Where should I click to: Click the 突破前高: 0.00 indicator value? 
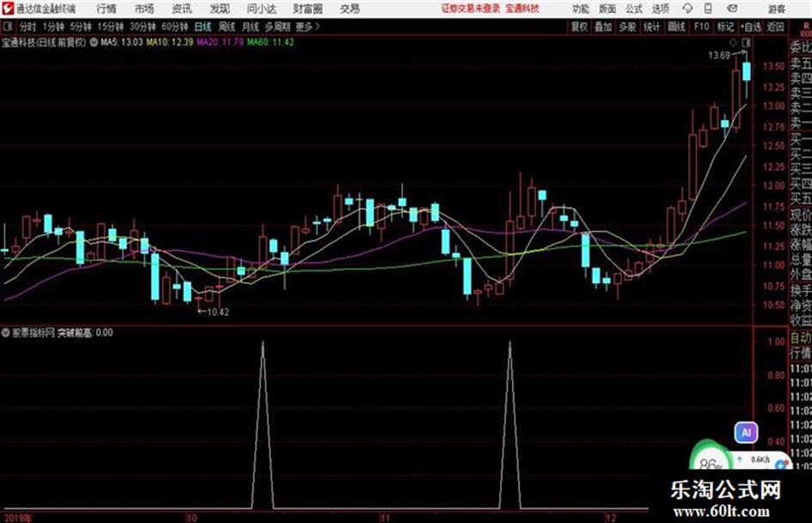pyautogui.click(x=85, y=333)
